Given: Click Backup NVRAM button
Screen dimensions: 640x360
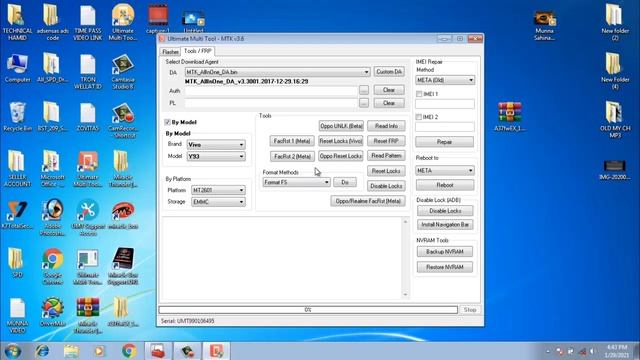Looking at the screenshot, I should point(445,252).
